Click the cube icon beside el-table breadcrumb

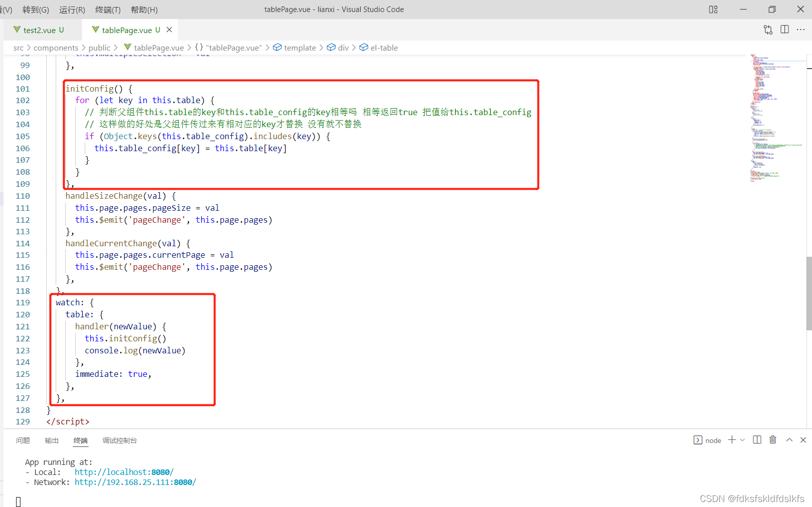click(x=364, y=48)
